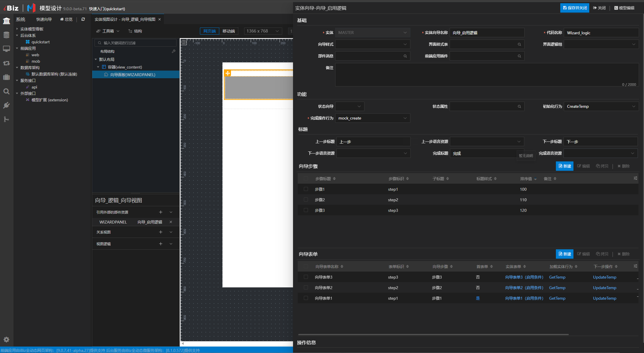Image resolution: width=644 pixels, height=353 pixels.
Task: Click the refresh icon next to 总览
Action: 83,19
